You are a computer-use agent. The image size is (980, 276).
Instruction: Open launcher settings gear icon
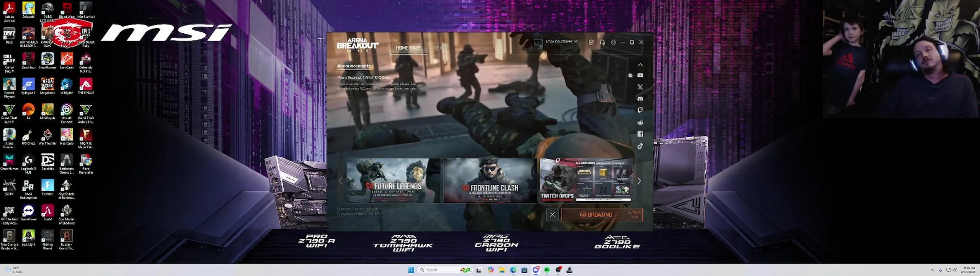pos(613,42)
